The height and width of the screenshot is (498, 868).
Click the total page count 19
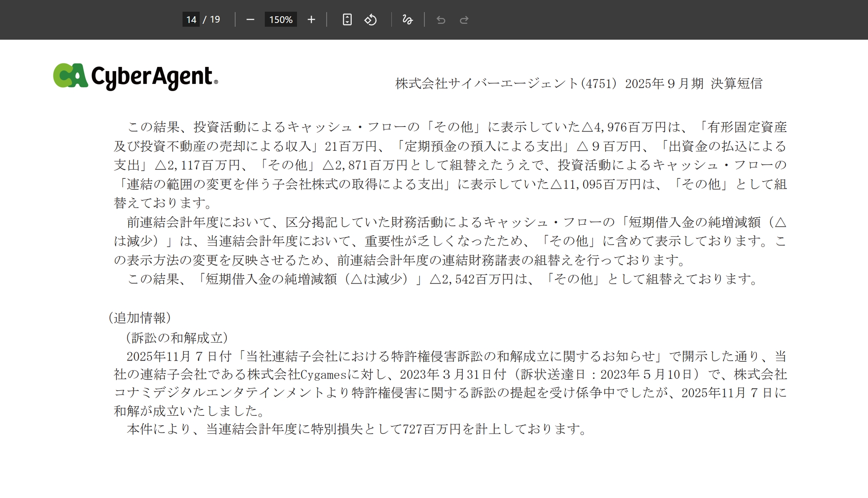click(x=215, y=20)
